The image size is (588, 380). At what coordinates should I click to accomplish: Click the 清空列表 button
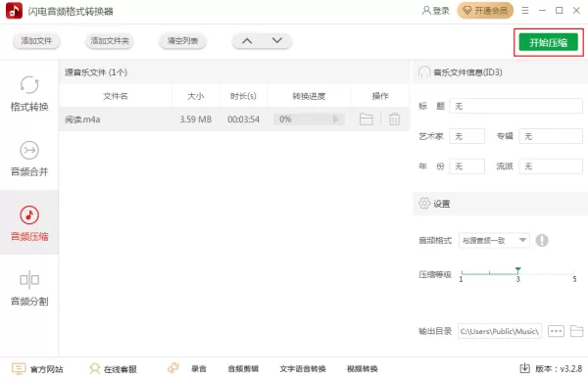click(x=182, y=41)
